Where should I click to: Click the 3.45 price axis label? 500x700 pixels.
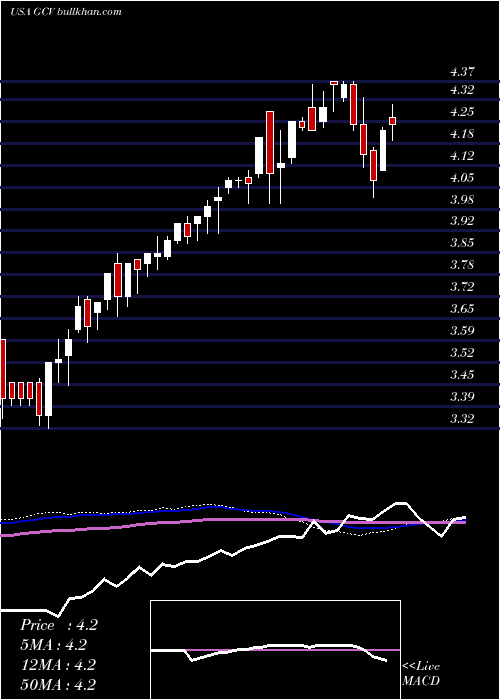pos(462,374)
